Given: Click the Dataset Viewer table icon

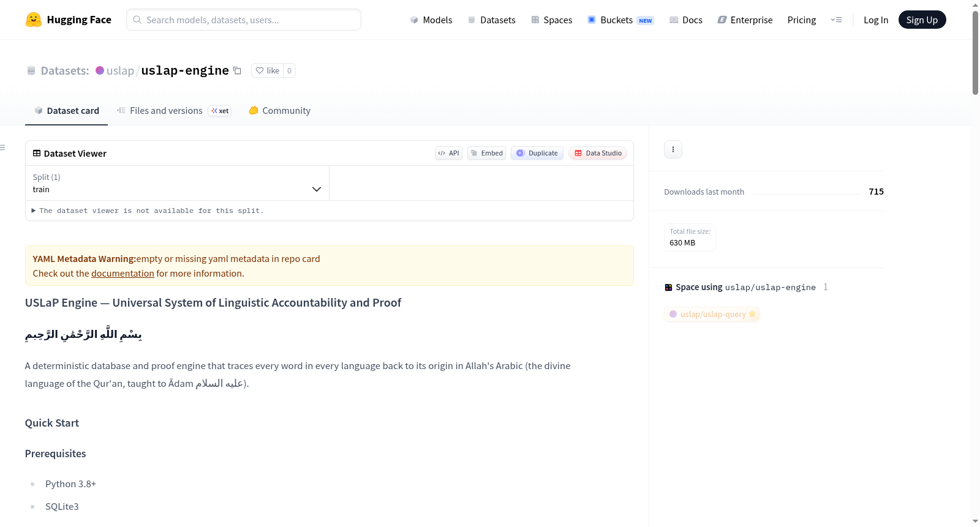Looking at the screenshot, I should [x=37, y=153].
